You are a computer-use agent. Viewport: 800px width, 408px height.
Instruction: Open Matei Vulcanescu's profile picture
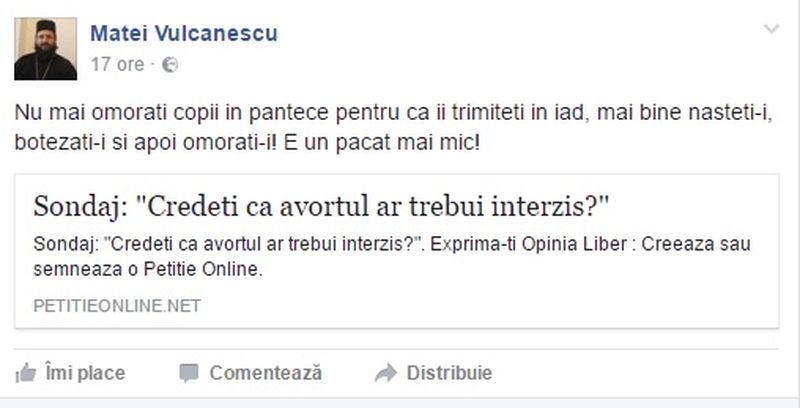[46, 48]
